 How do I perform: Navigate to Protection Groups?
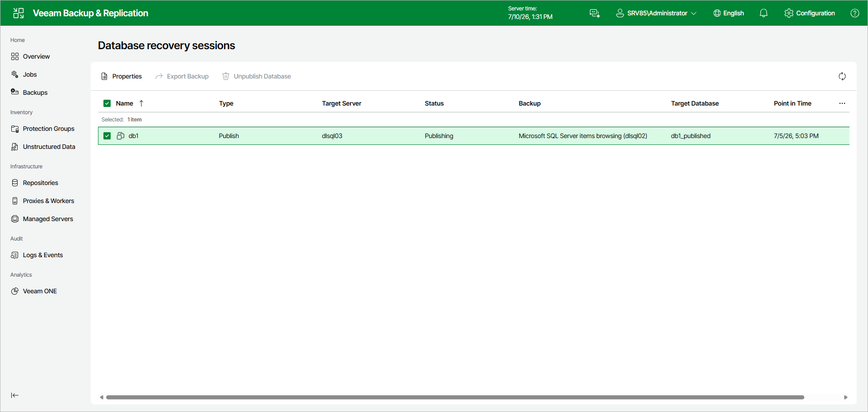[x=48, y=129]
